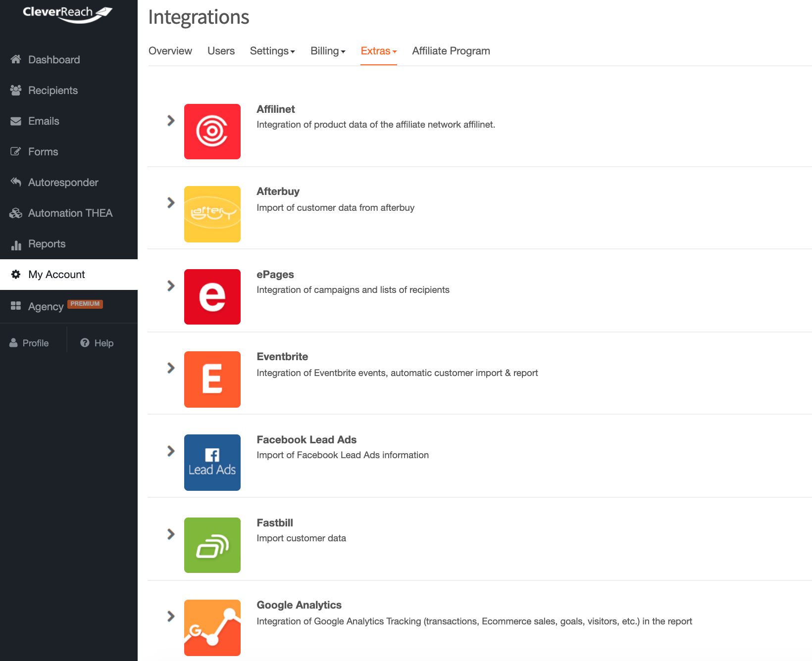
Task: Open the Affiliate Program tab
Action: coord(451,51)
